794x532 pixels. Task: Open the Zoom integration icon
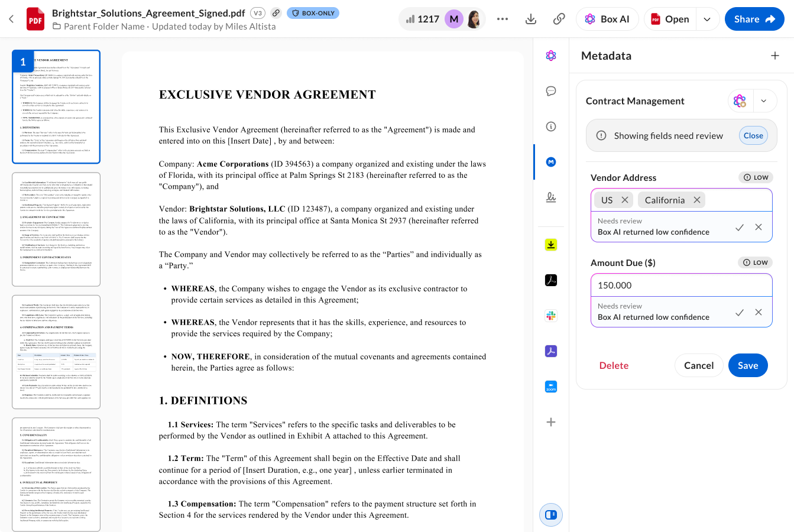point(550,386)
